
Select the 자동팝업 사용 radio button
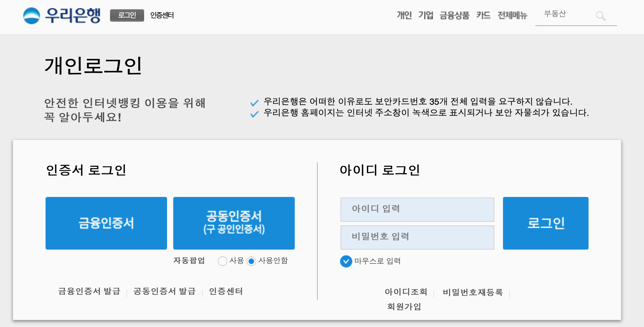(222, 261)
